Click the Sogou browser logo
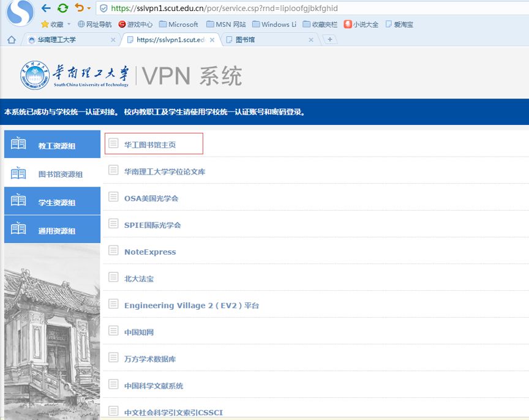Viewport: 529px width, 420px height. (20, 13)
